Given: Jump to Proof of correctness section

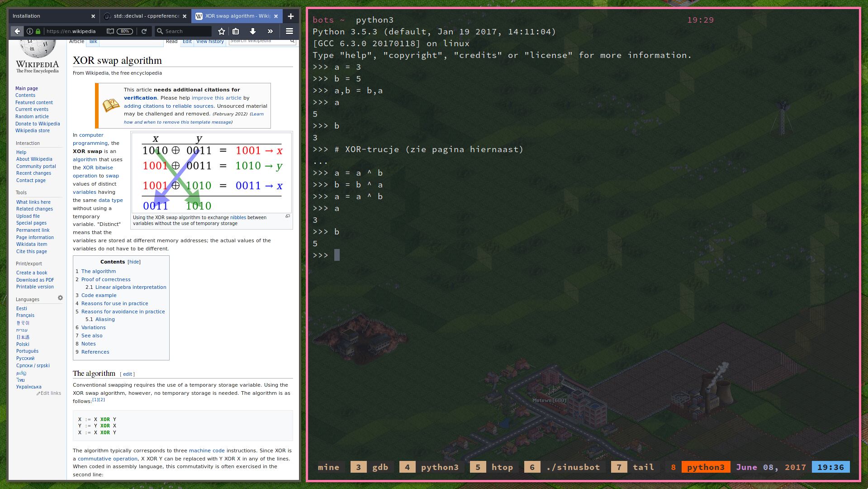Looking at the screenshot, I should 106,279.
